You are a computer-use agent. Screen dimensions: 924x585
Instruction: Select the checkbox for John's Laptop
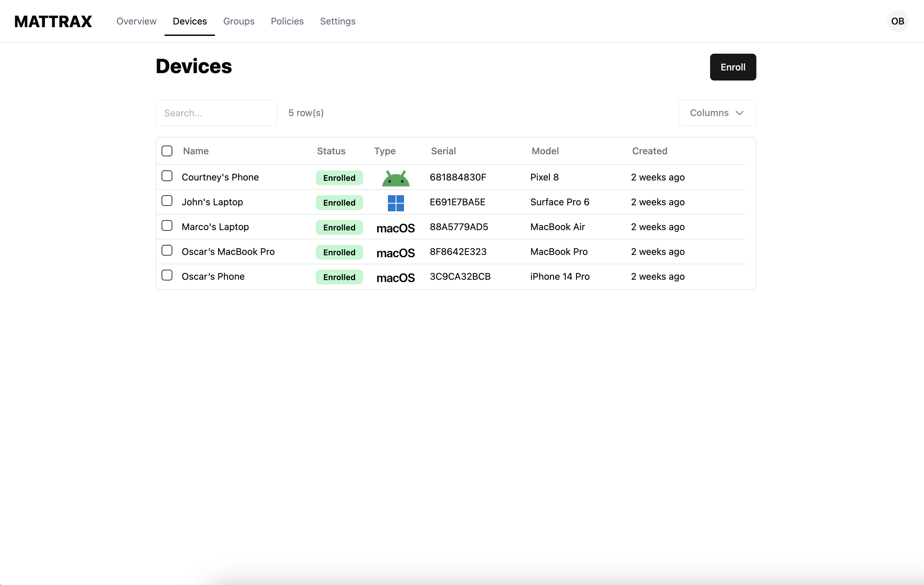pyautogui.click(x=167, y=201)
